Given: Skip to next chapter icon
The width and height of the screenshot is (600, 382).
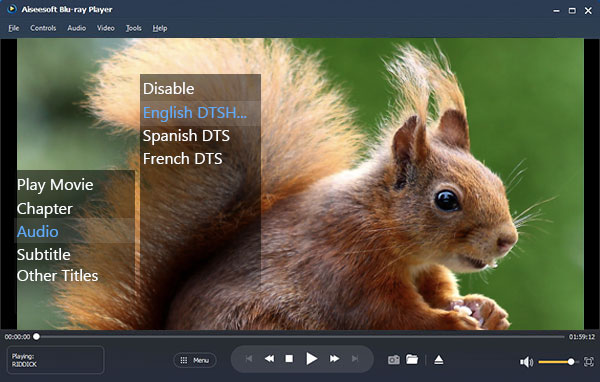Looking at the screenshot, I should tap(355, 359).
